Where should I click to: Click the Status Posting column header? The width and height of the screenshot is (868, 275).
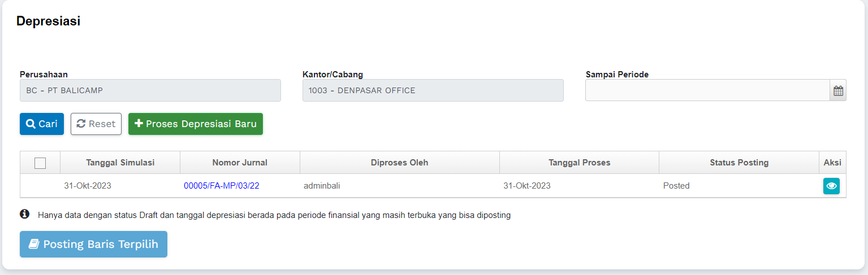[x=739, y=163]
